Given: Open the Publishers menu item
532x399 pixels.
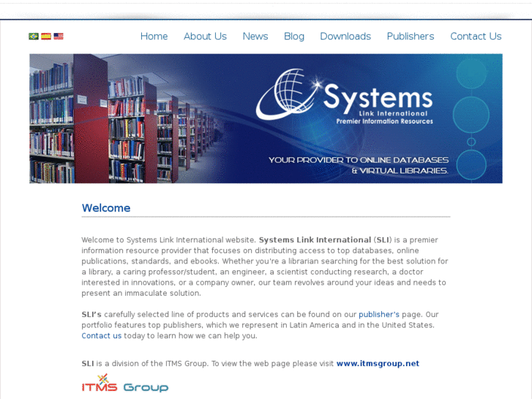Looking at the screenshot, I should [x=411, y=37].
